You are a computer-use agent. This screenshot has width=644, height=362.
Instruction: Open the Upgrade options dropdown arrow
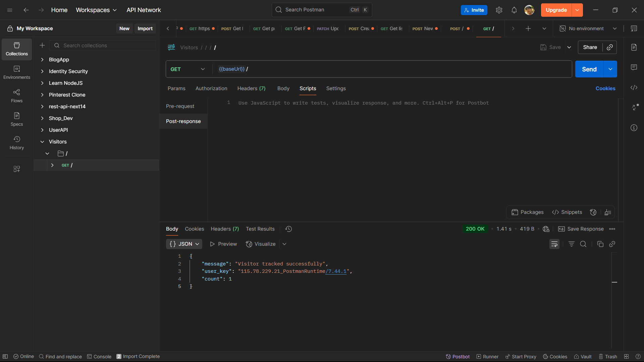coord(577,10)
